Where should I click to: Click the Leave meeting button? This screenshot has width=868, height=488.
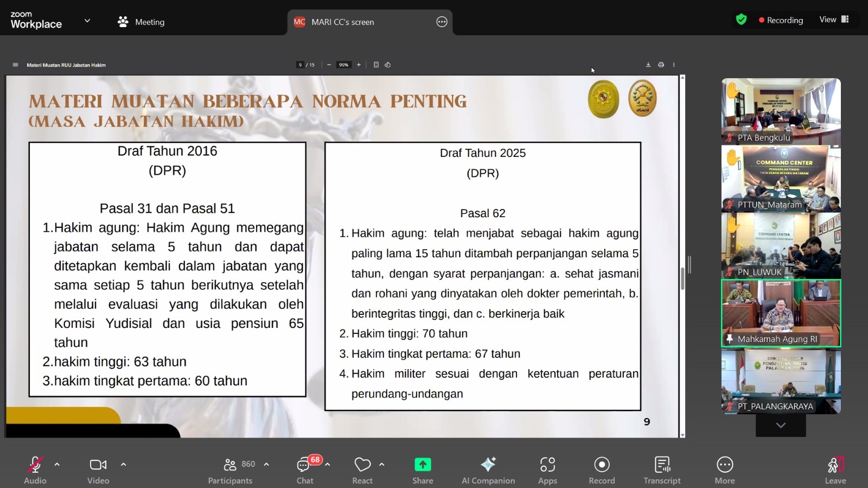pos(835,470)
